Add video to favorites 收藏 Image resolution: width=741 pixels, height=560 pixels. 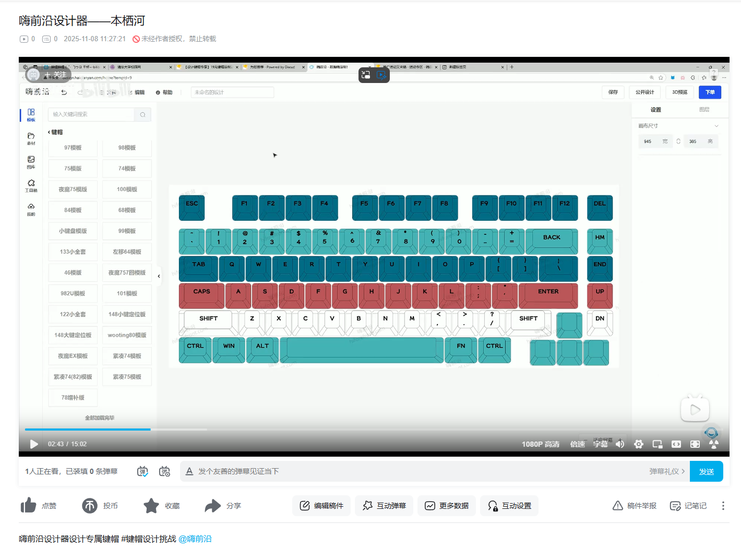coord(151,506)
